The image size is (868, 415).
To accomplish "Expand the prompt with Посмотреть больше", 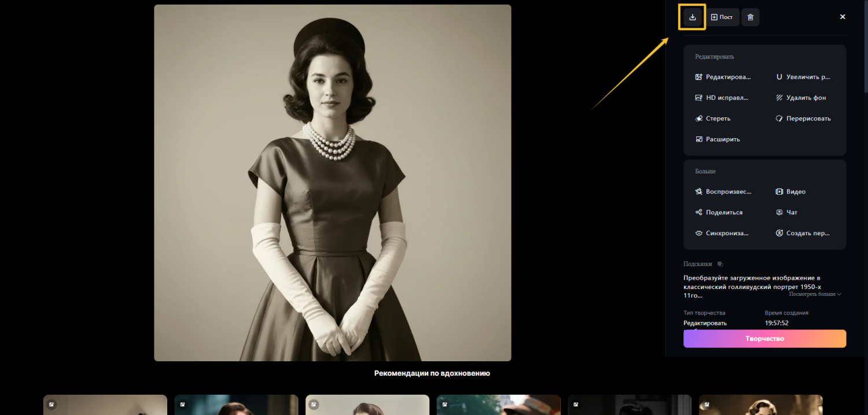I will pos(815,294).
